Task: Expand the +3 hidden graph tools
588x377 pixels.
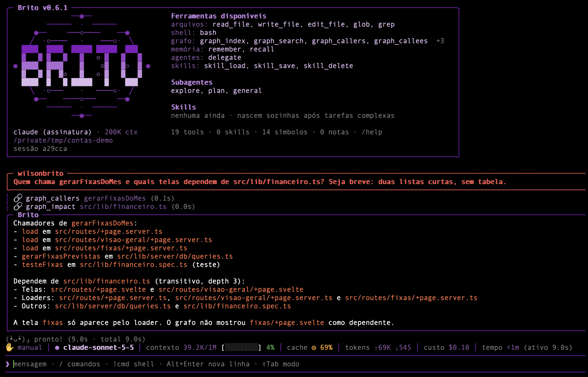Action: [x=440, y=41]
